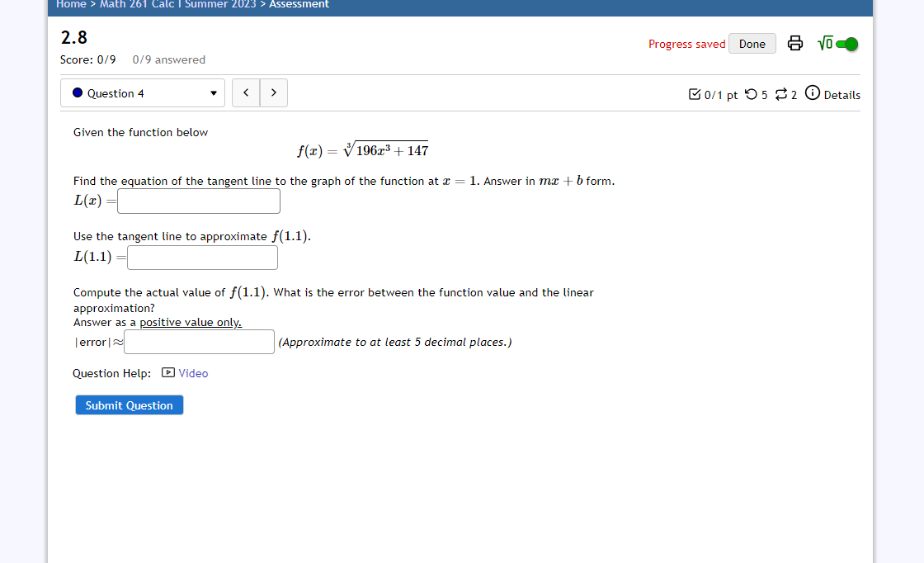Viewport: 924px width, 563px height.
Task: Toggle the green √0 calculator switch off
Action: click(842, 43)
